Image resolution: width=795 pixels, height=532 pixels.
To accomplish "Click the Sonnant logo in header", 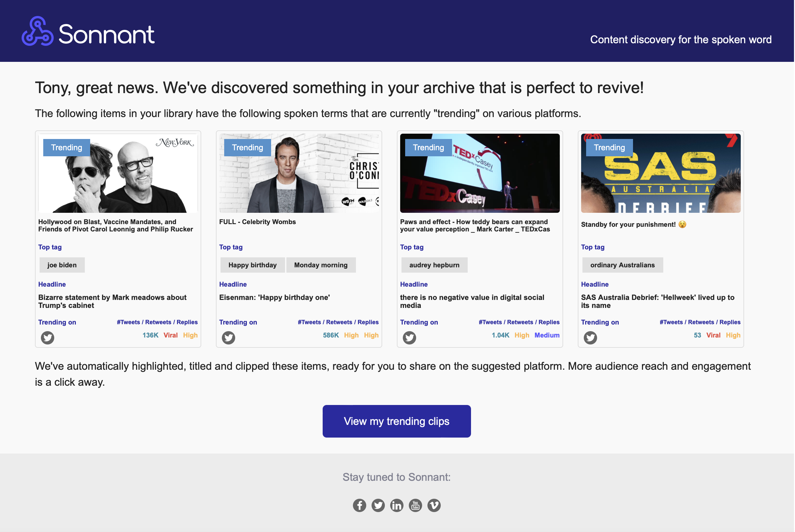I will click(x=88, y=31).
